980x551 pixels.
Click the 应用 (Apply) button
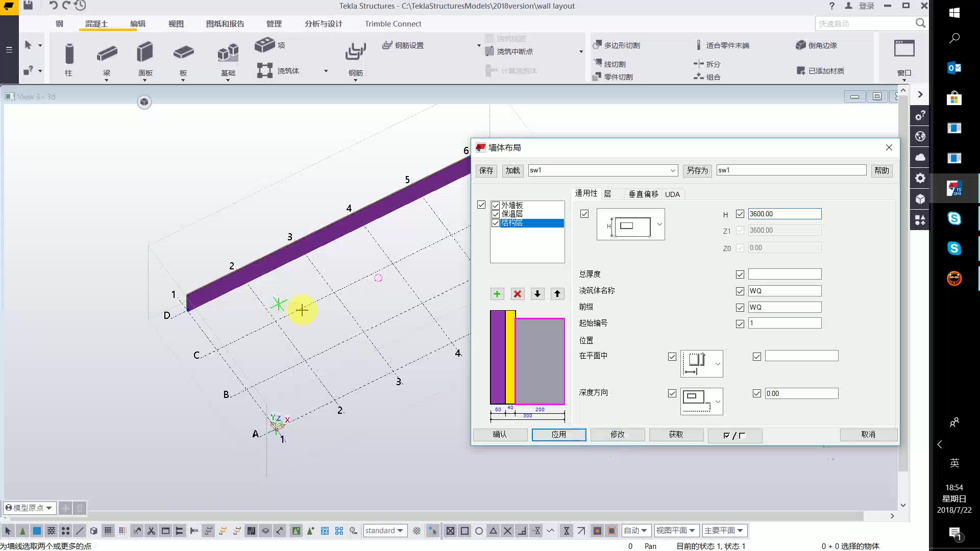pos(558,435)
